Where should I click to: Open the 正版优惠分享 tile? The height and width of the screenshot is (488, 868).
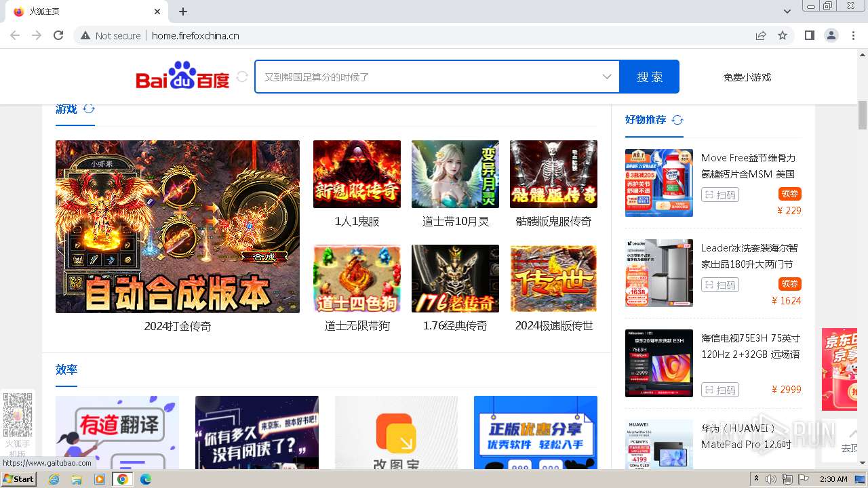point(536,432)
